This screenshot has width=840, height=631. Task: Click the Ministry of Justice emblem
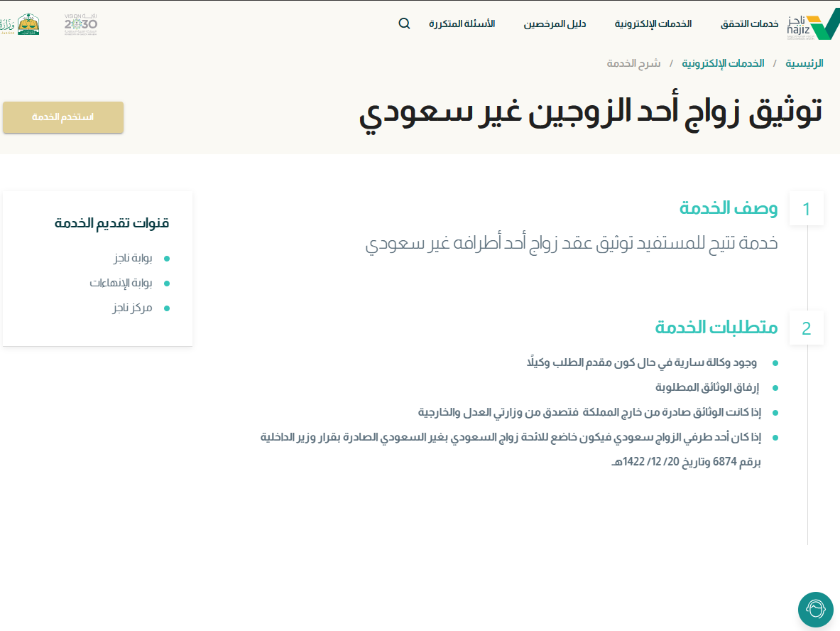coord(27,24)
